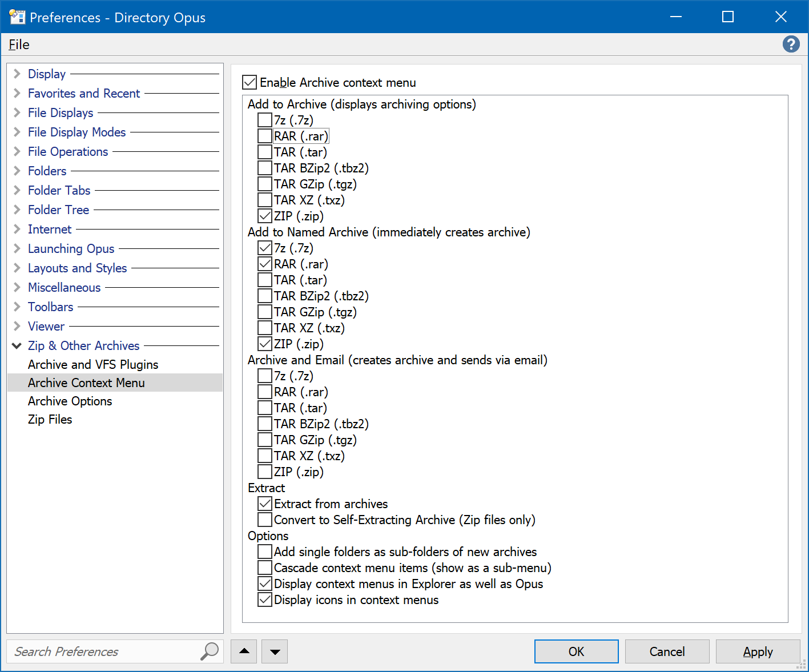Screen dimensions: 809x672
Task: Cancel the preferences dialog
Action: 667,651
